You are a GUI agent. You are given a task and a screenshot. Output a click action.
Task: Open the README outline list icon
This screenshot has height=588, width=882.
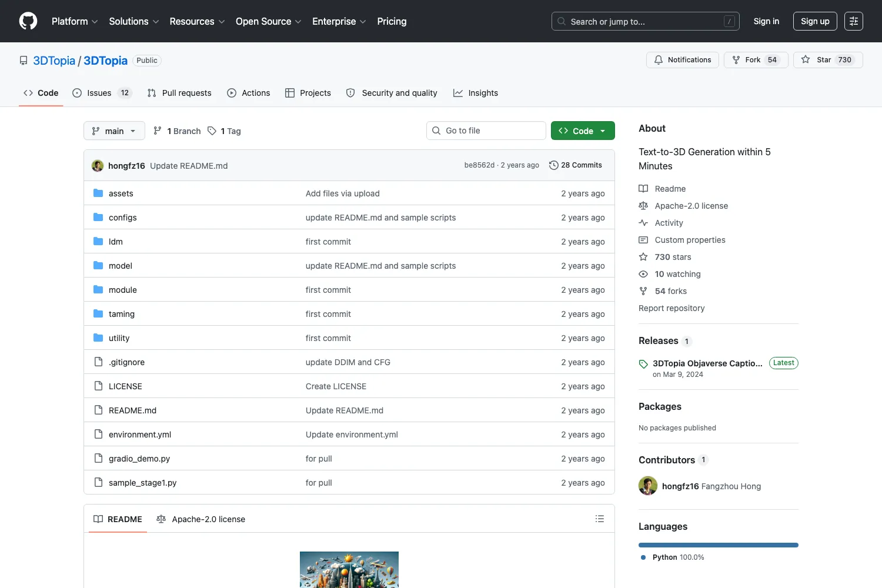(600, 519)
